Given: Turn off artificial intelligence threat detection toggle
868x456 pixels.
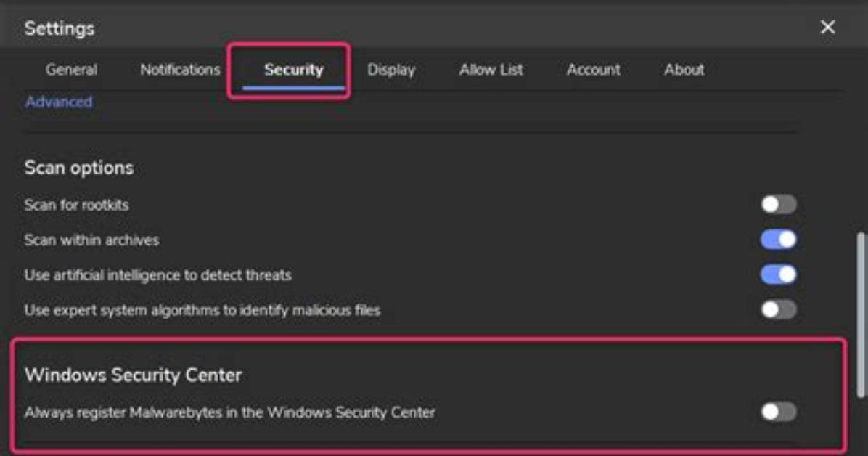Looking at the screenshot, I should tap(778, 274).
